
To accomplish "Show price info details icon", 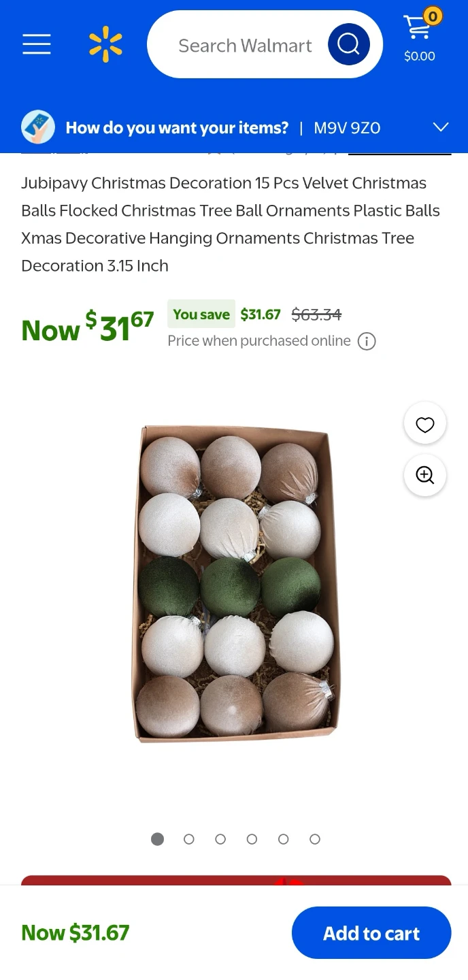I will pos(367,341).
